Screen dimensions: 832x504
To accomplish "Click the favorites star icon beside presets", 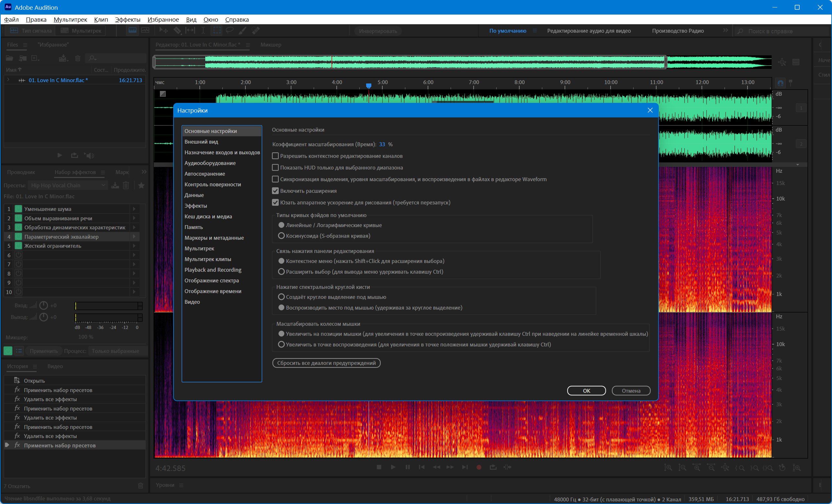I will coord(141,185).
